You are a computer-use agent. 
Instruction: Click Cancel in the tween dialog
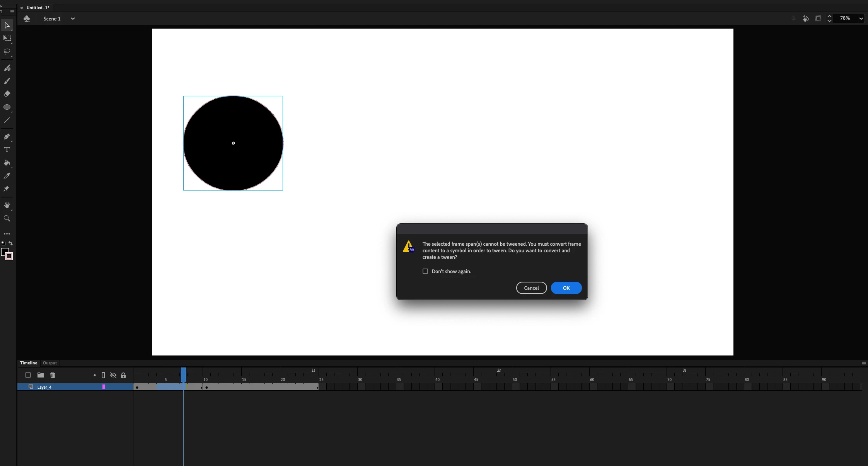click(x=531, y=288)
